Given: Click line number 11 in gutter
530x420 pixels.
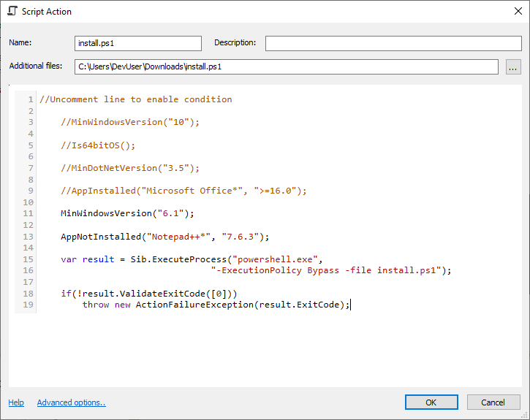Looking at the screenshot, I should [x=28, y=213].
